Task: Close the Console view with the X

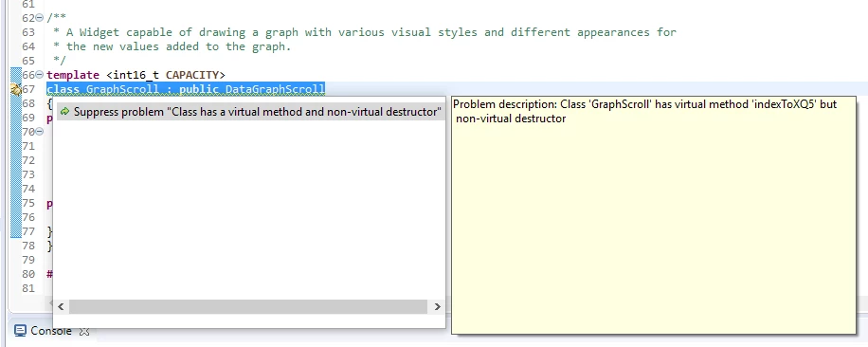Action: coord(84,332)
